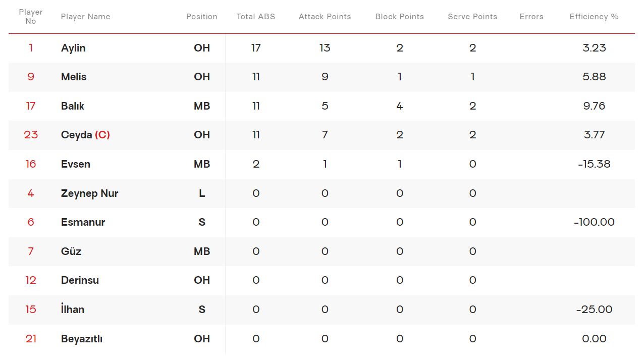
Task: Select player Balık in the table
Action: pos(73,106)
